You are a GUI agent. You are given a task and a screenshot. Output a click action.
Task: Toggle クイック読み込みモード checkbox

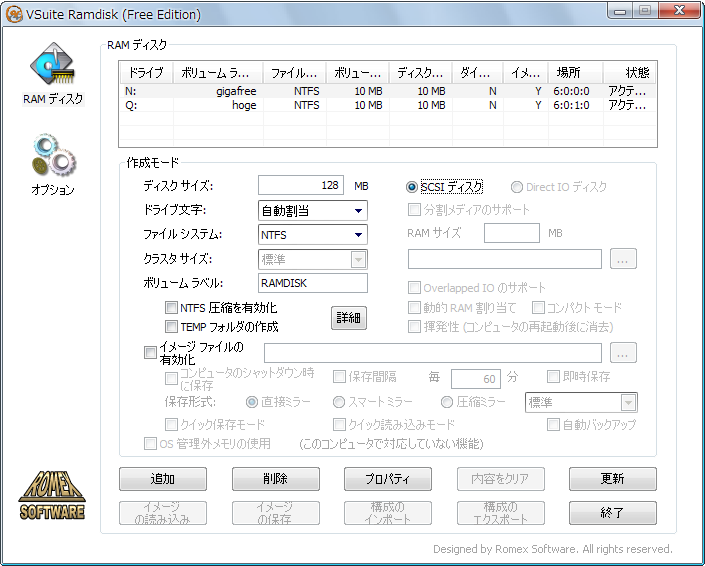pos(339,424)
